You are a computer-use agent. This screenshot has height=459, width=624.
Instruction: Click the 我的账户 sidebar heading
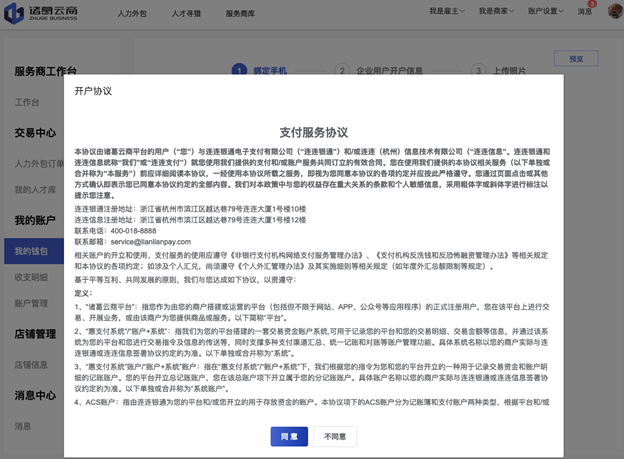(35, 221)
